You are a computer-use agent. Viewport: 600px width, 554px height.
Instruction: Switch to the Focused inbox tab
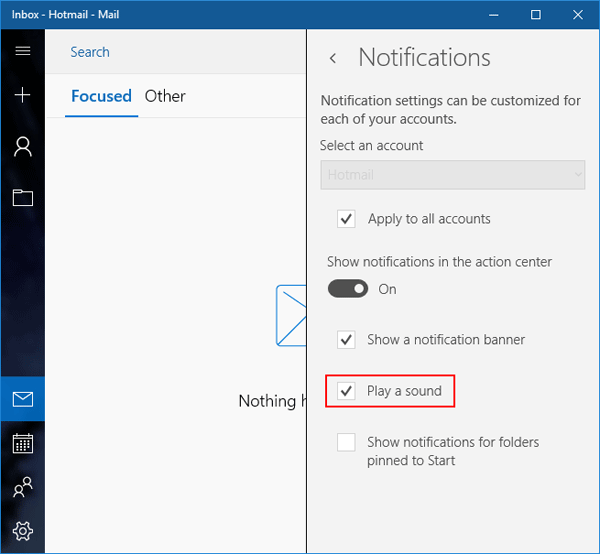pyautogui.click(x=101, y=97)
